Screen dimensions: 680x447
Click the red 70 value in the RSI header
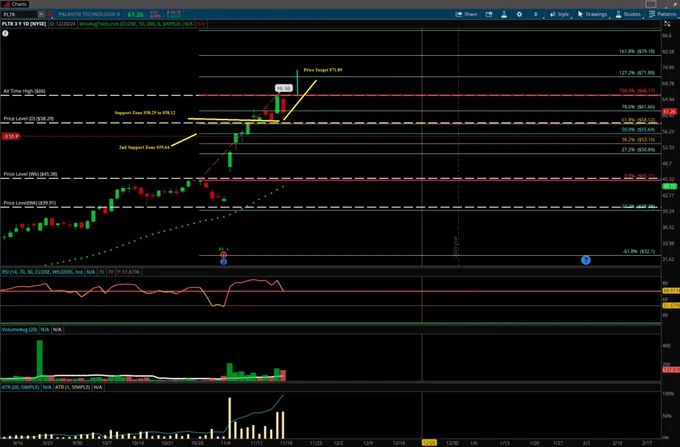point(111,272)
